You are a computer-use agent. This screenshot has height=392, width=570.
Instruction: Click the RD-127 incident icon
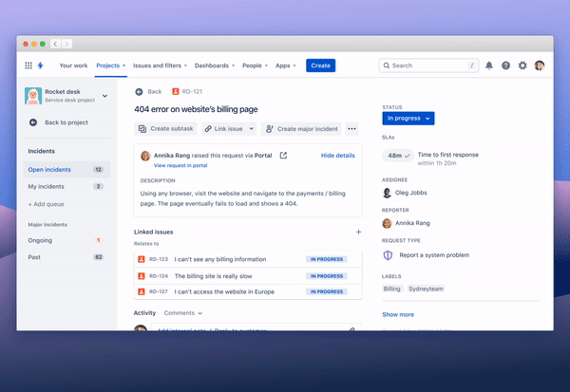[x=142, y=291]
